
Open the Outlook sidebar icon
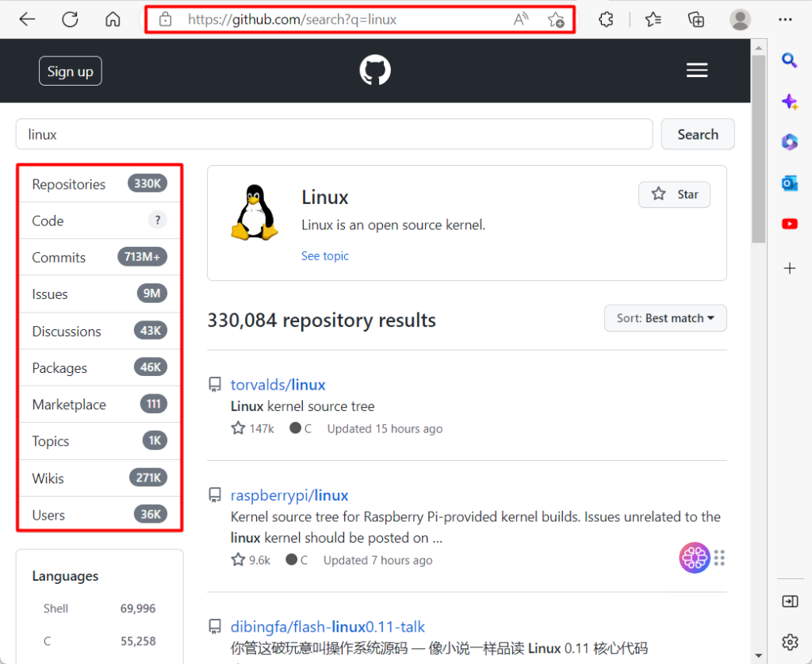point(789,182)
